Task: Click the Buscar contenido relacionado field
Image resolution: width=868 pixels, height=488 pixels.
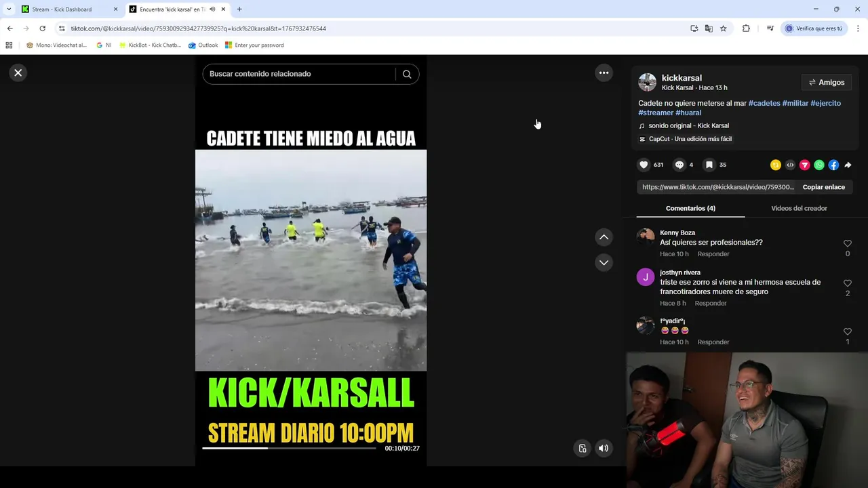Action: click(x=298, y=74)
